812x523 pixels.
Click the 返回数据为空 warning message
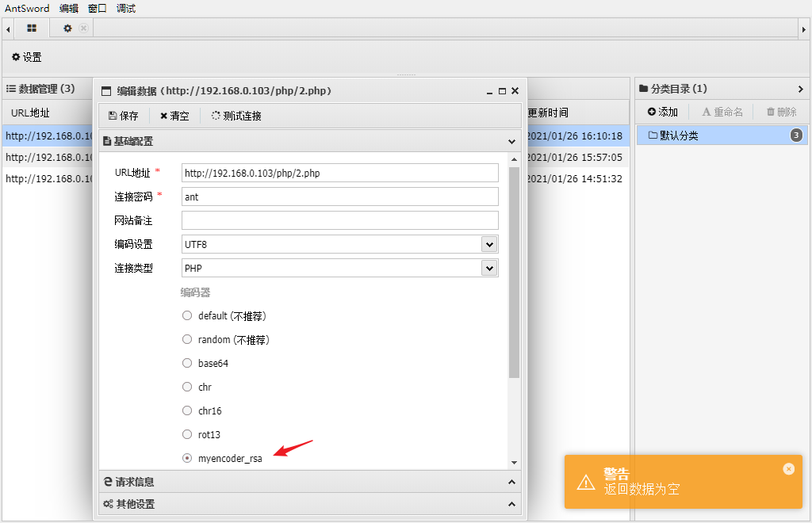(642, 489)
